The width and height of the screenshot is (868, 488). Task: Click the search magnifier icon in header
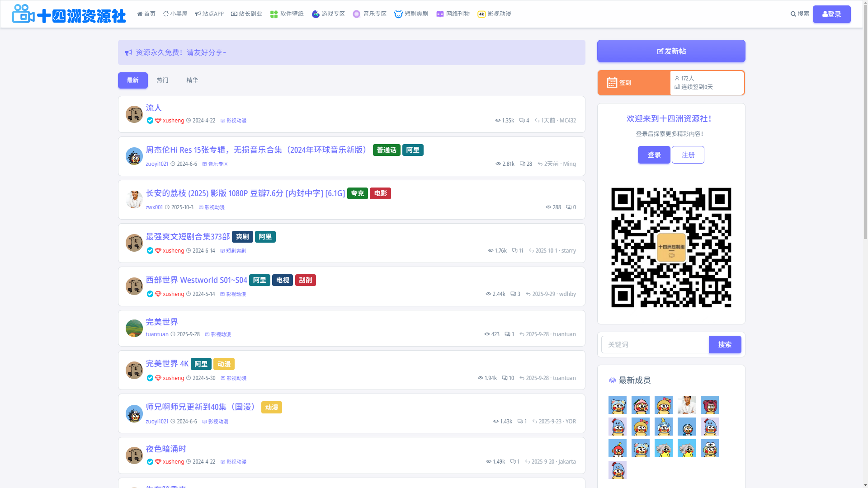[793, 14]
